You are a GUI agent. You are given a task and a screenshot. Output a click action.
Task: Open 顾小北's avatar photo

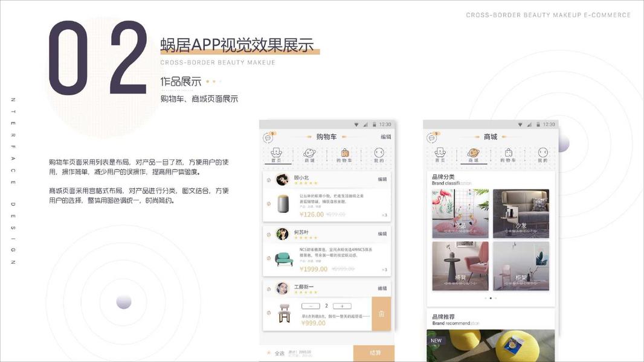(x=282, y=180)
